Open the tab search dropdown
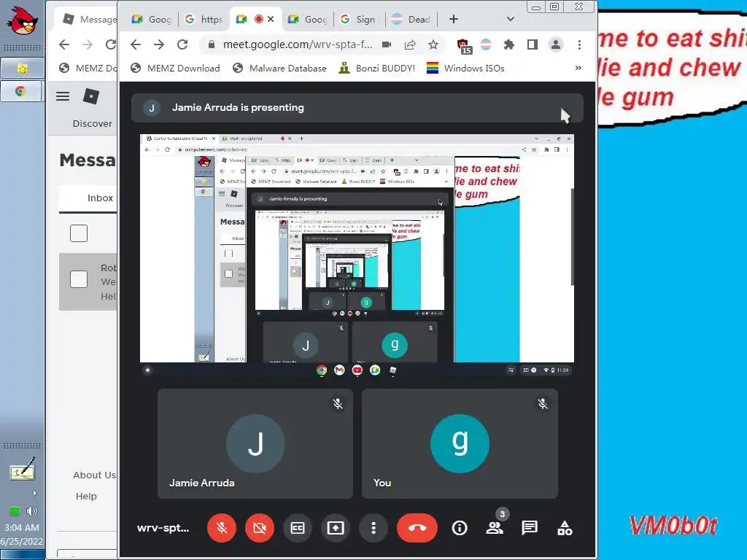This screenshot has width=747, height=560. click(510, 19)
